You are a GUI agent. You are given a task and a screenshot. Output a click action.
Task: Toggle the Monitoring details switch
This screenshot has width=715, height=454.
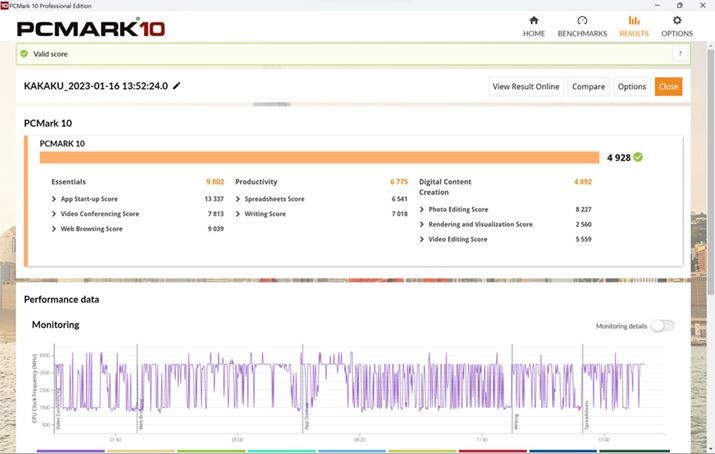coord(662,326)
